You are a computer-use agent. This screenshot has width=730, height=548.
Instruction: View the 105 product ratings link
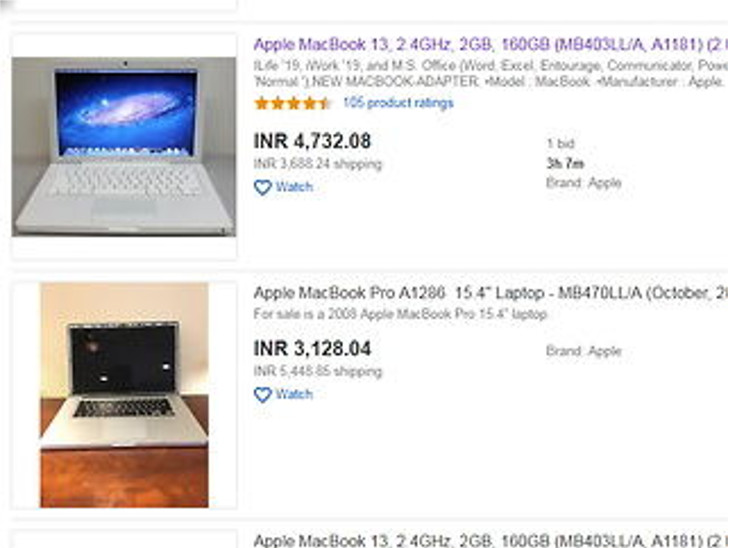point(398,103)
